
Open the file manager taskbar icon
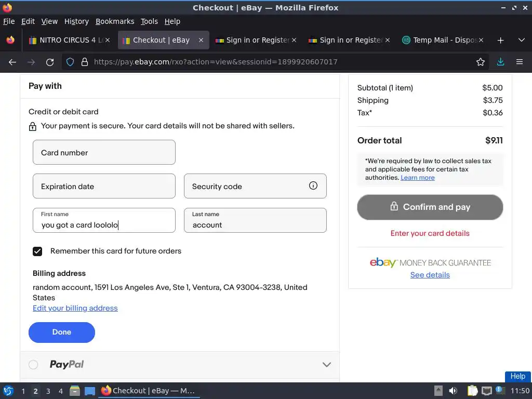point(75,391)
